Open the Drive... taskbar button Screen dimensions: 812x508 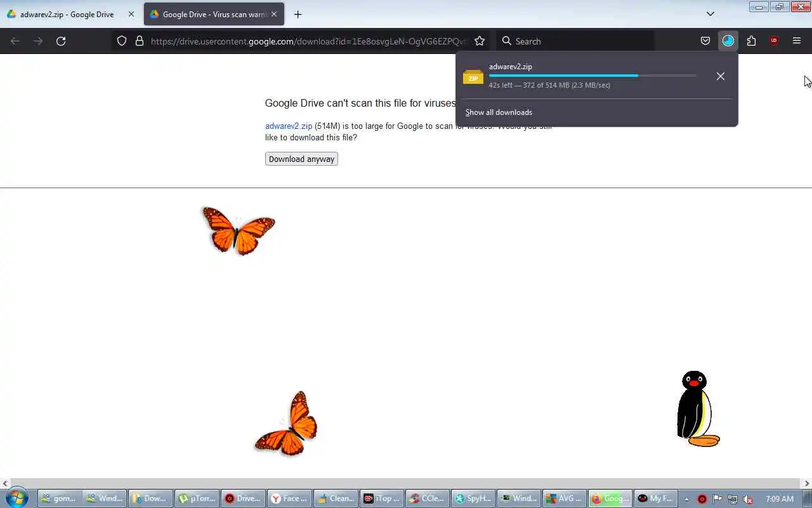point(243,498)
